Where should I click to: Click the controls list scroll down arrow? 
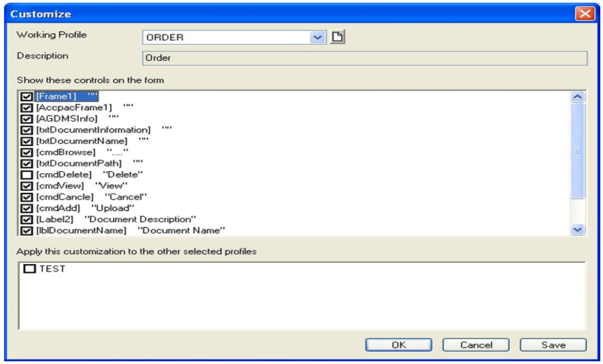tap(578, 230)
